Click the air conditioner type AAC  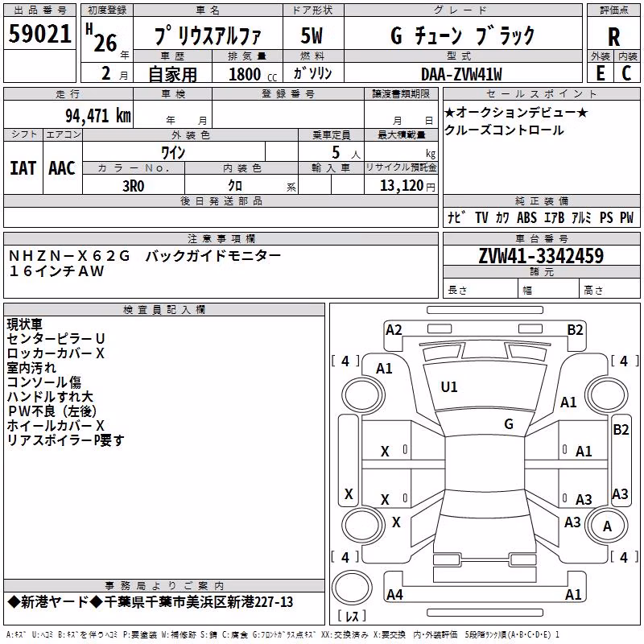pyautogui.click(x=62, y=168)
